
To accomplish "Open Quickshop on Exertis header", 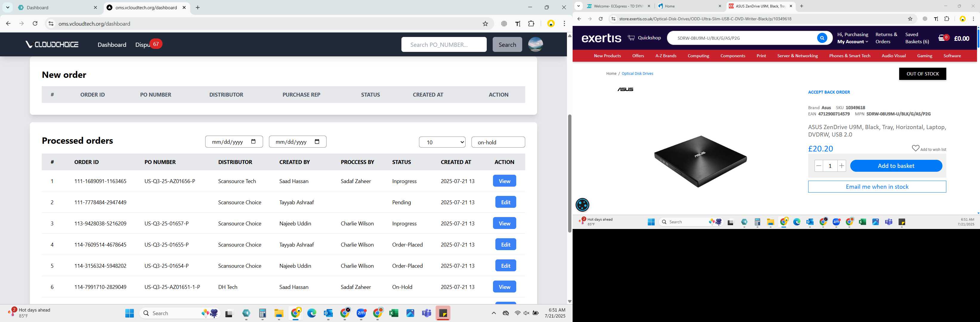I will pyautogui.click(x=644, y=38).
